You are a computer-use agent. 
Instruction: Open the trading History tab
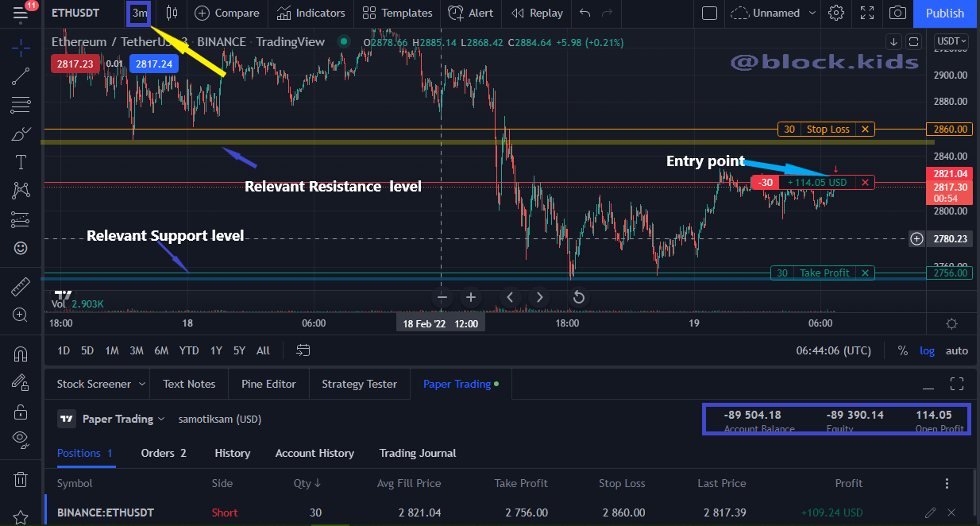232,453
